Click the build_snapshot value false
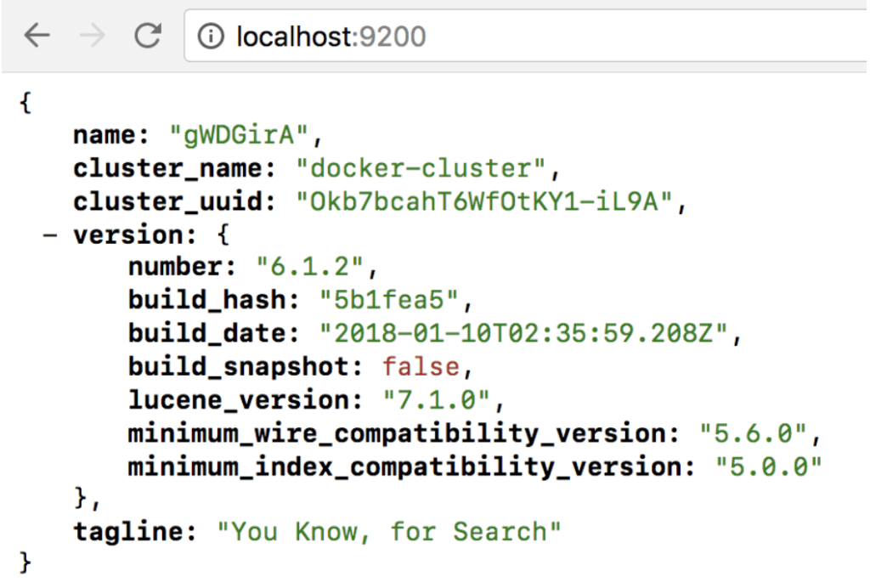870x588 pixels. pos(421,367)
